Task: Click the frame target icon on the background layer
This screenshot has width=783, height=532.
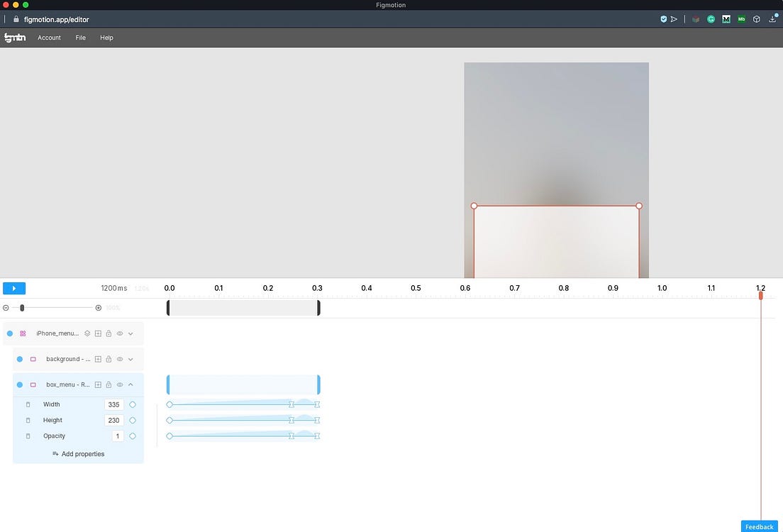Action: [98, 359]
